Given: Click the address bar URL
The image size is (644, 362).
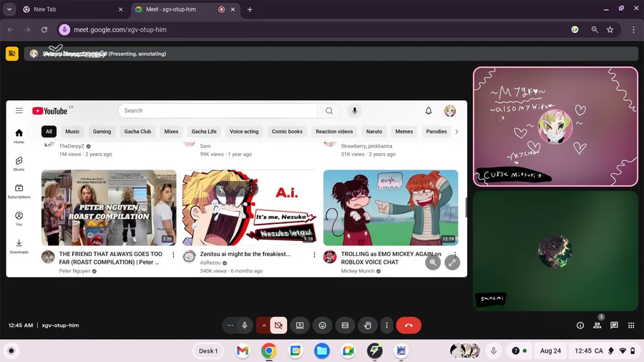Looking at the screenshot, I should pos(120,29).
